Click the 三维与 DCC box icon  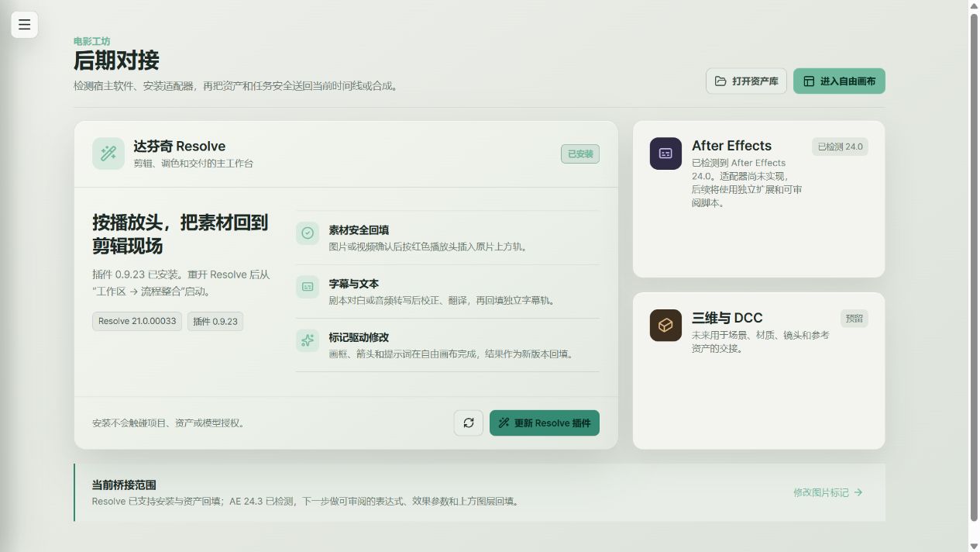(665, 326)
